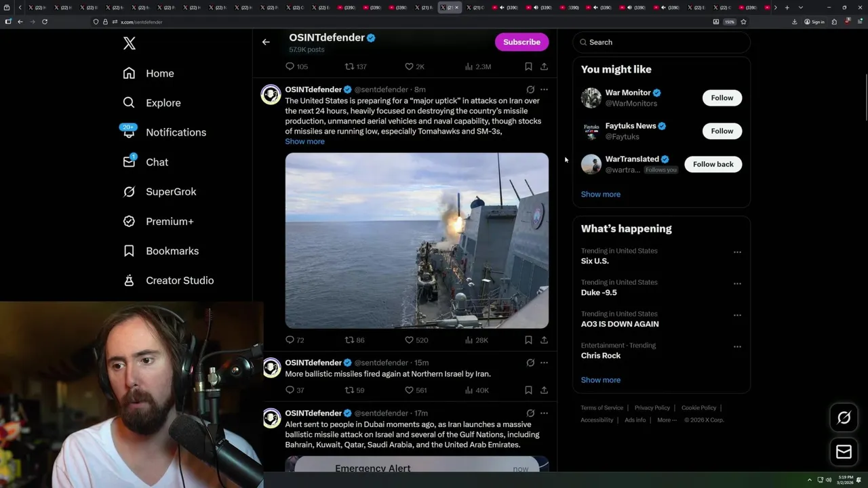The image size is (868, 488).
Task: Open Cookie Policy link
Action: click(698, 408)
